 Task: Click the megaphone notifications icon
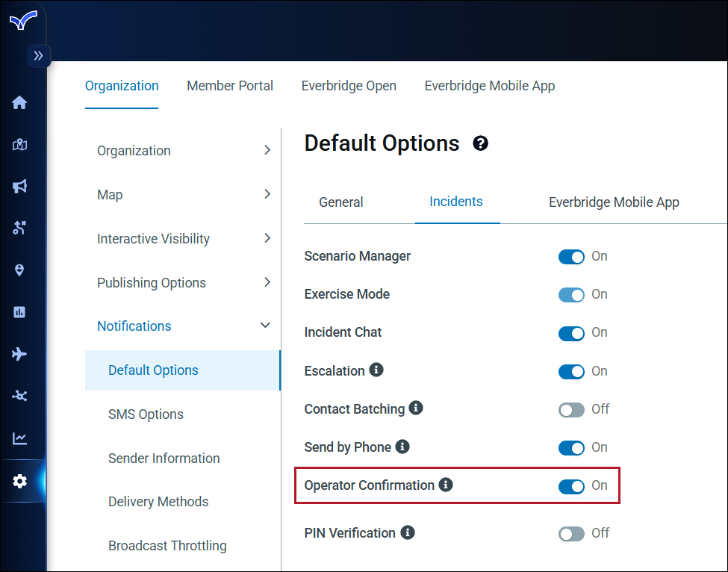coord(20,187)
